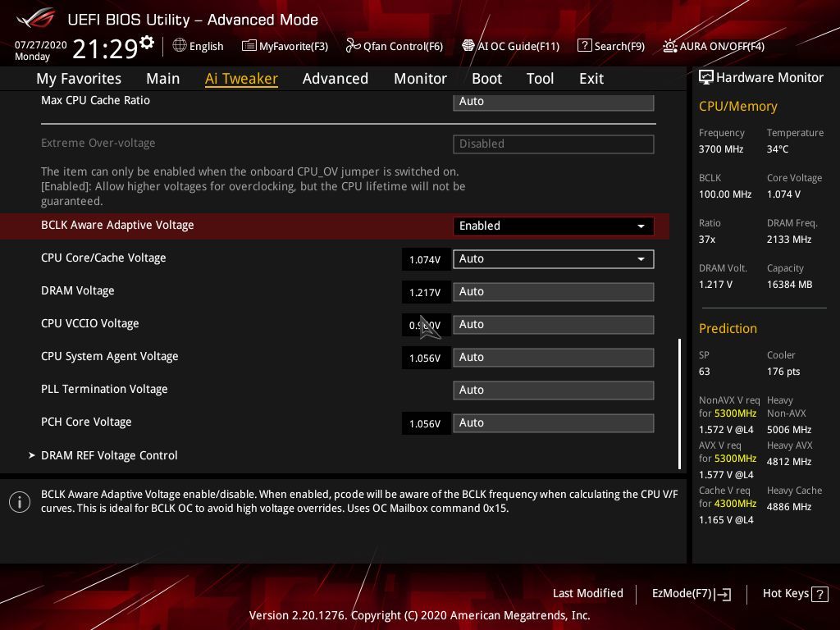This screenshot has height=630, width=840.
Task: Click the 3700 MHz frequency value
Action: 721,149
